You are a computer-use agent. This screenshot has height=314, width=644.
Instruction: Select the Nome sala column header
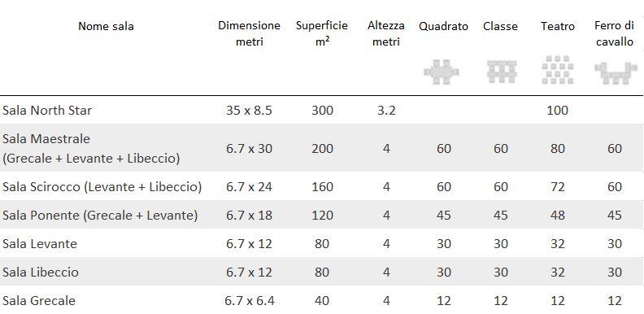pyautogui.click(x=106, y=26)
